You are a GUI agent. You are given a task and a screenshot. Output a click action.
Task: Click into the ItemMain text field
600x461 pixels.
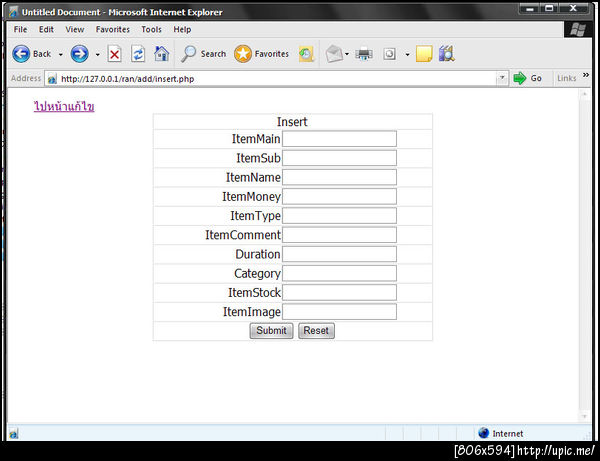point(339,139)
